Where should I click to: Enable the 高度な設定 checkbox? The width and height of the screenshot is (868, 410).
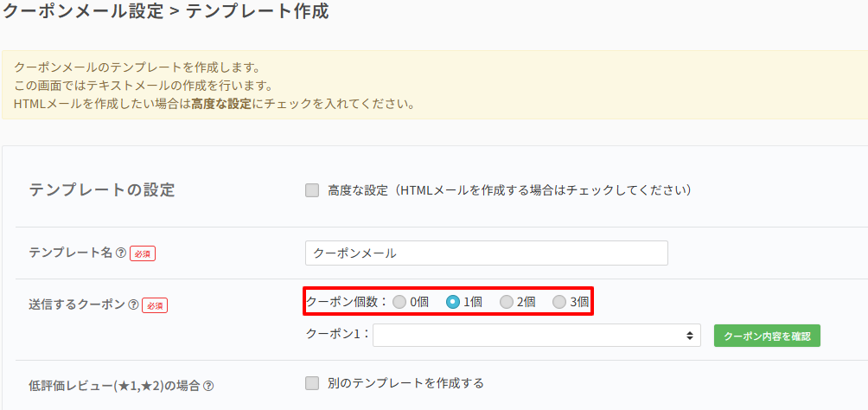tap(312, 190)
